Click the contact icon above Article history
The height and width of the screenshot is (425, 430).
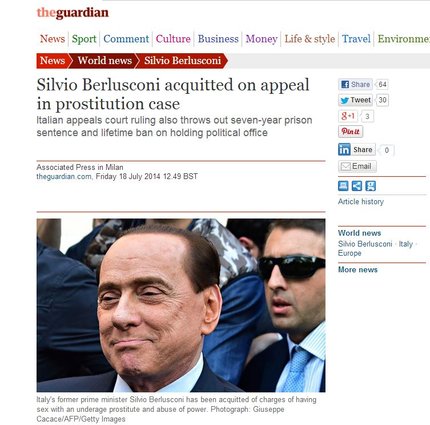[x=370, y=186]
